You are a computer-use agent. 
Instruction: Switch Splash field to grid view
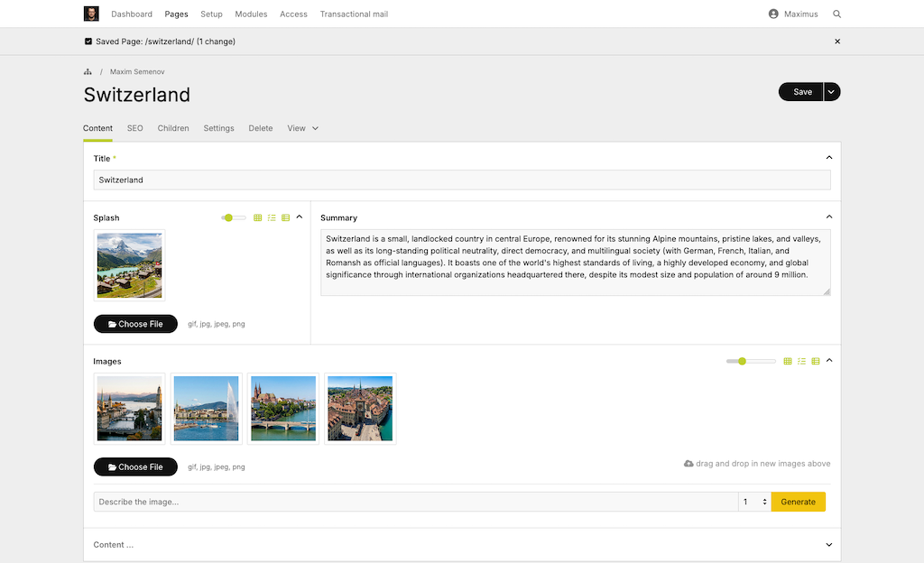[x=257, y=217]
